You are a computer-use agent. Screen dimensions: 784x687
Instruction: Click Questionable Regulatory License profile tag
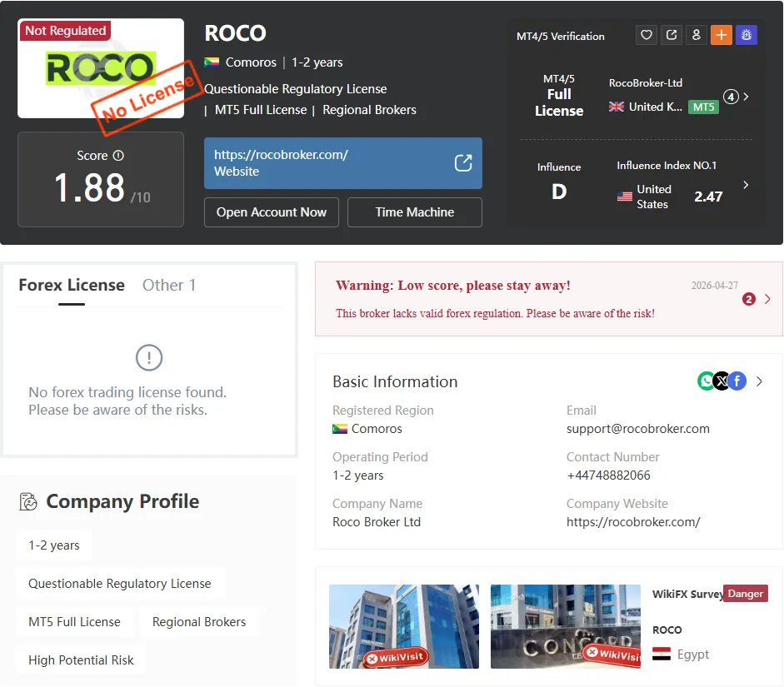(119, 584)
